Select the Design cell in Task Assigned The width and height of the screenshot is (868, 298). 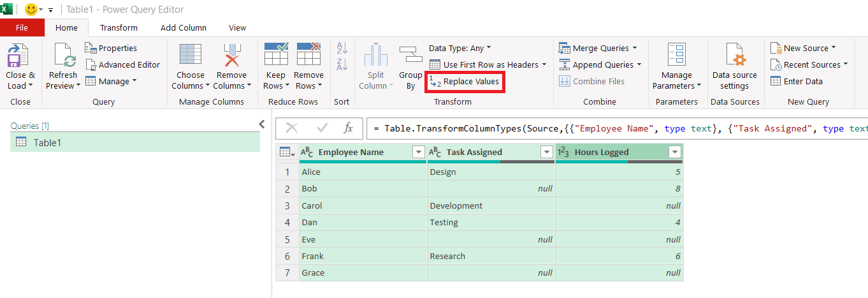pos(491,172)
